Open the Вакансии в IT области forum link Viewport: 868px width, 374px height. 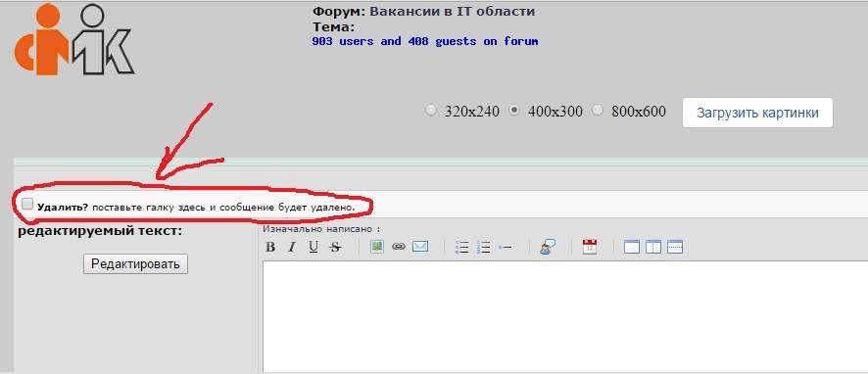[452, 11]
